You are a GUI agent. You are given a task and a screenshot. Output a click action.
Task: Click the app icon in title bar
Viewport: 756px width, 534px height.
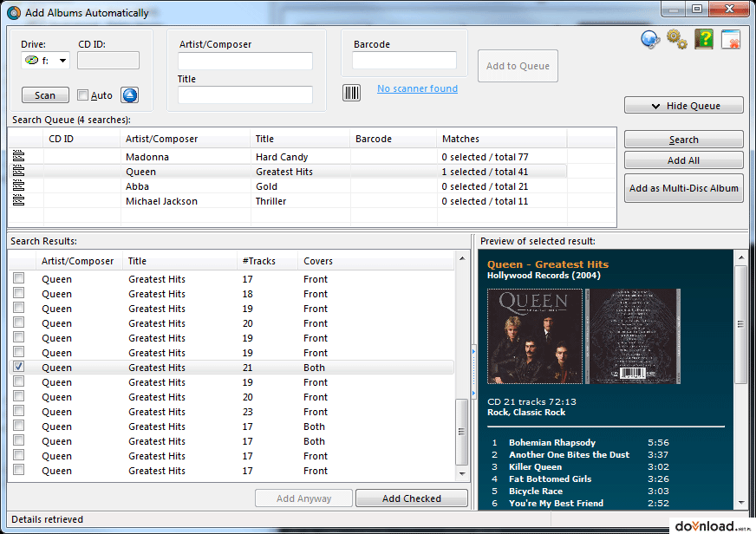pos(14,12)
